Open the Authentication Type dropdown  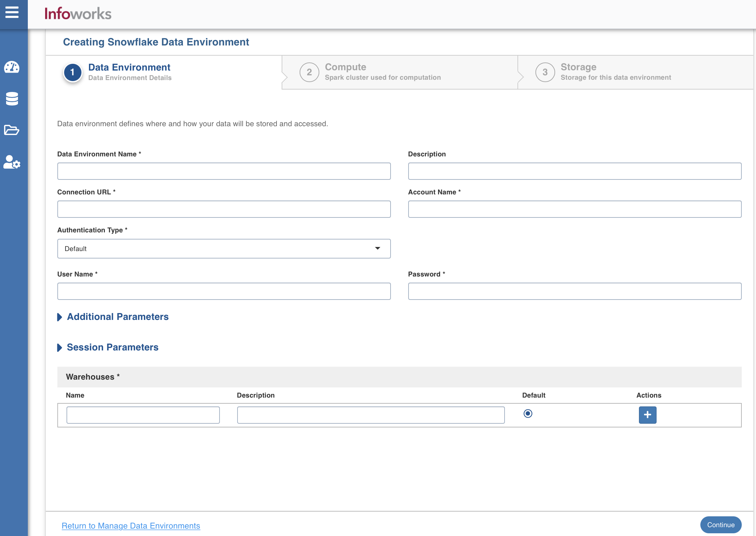coord(224,249)
